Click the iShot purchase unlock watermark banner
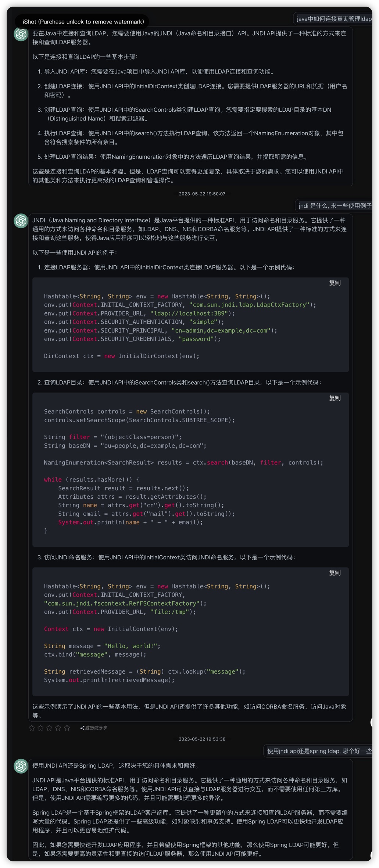This screenshot has height=868, width=379. click(83, 22)
